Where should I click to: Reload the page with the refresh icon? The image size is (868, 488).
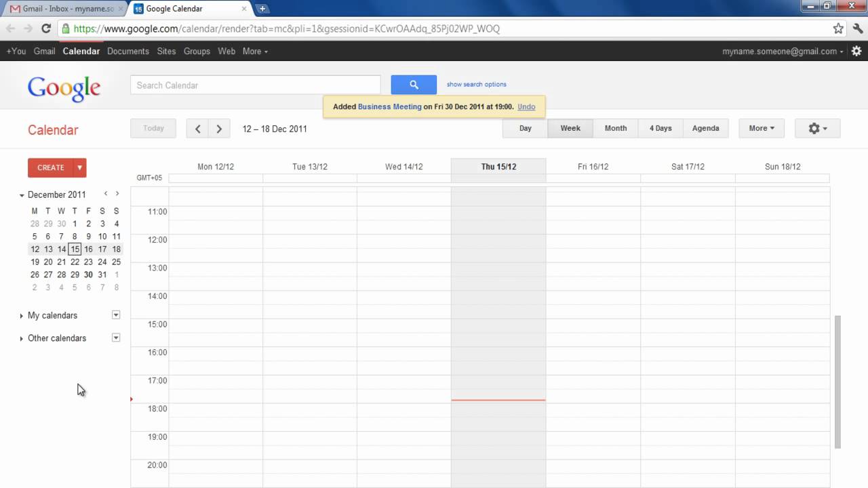[x=45, y=28]
